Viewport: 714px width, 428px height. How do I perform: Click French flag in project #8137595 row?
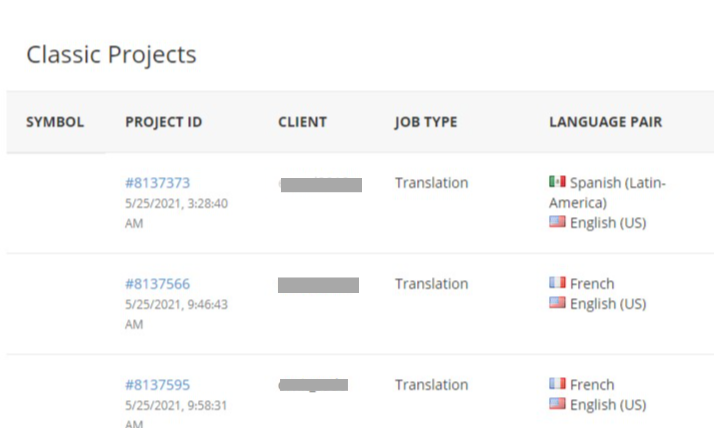coord(557,384)
